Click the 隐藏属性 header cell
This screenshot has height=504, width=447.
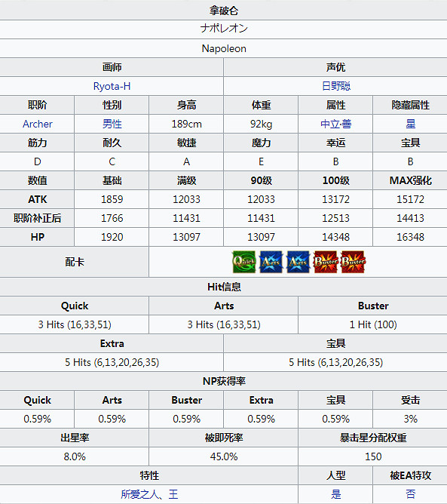click(x=410, y=105)
